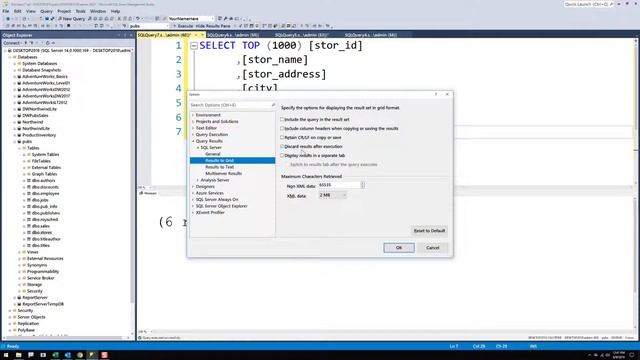The image size is (640, 360).
Task: Collapse the pubs database node
Action: pyautogui.click(x=15, y=142)
